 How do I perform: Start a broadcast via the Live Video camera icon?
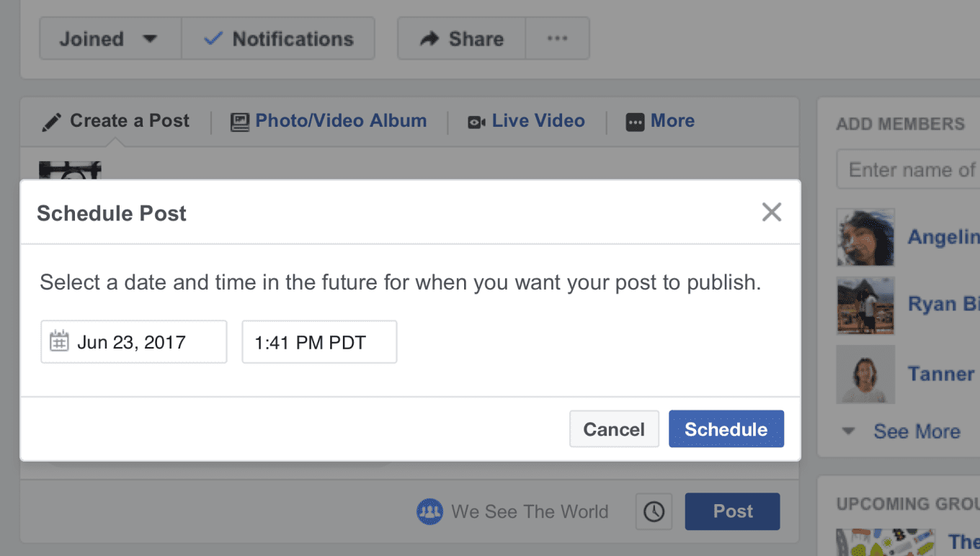point(474,121)
